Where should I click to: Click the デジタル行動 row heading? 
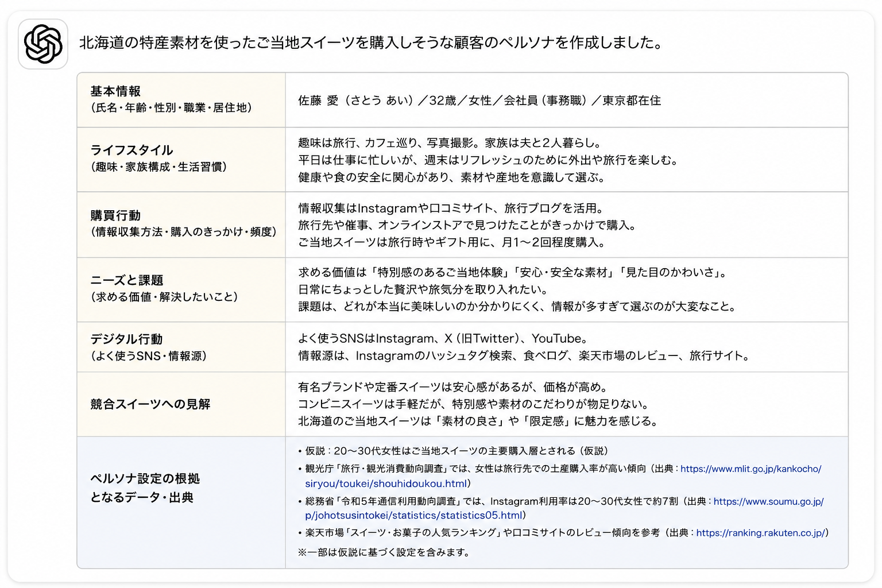tap(126, 339)
